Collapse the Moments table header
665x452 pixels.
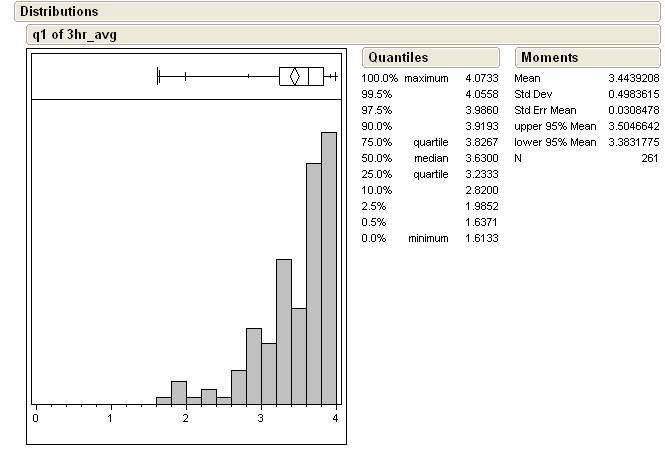[549, 58]
